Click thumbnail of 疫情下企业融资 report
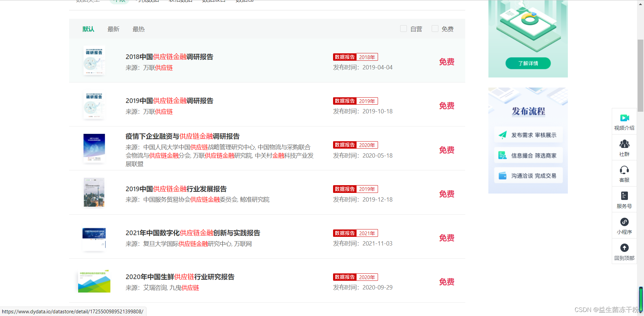Screen dimensions: 644x316 pyautogui.click(x=94, y=149)
